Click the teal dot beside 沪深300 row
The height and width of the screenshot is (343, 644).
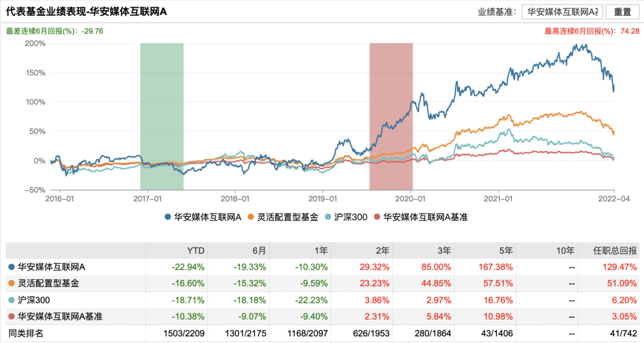point(12,300)
